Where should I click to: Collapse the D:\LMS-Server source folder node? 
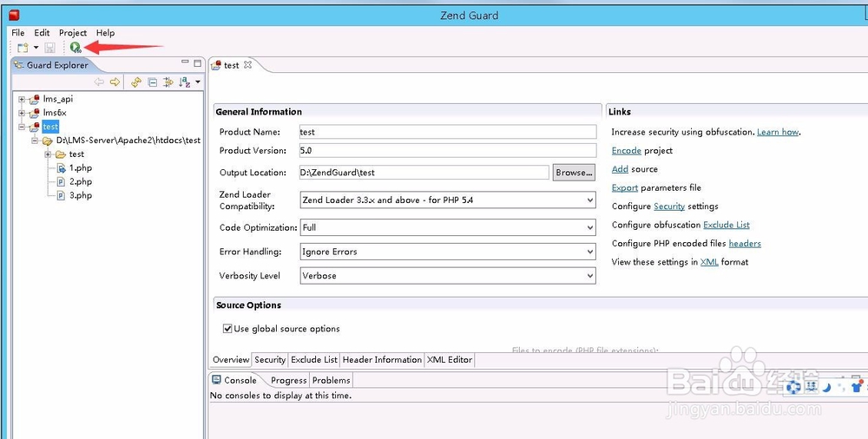coord(35,141)
